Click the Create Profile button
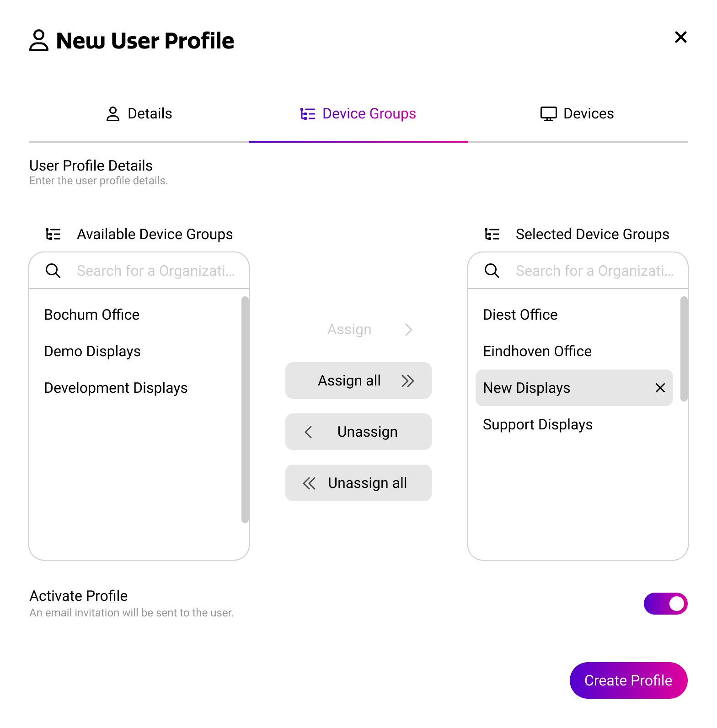Image resolution: width=717 pixels, height=728 pixels. click(x=628, y=680)
